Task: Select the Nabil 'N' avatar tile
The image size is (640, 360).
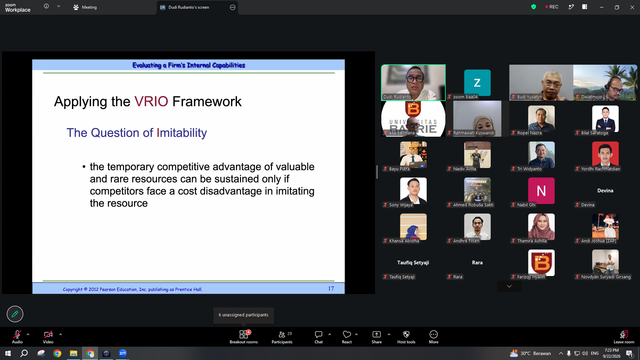Action: [541, 191]
